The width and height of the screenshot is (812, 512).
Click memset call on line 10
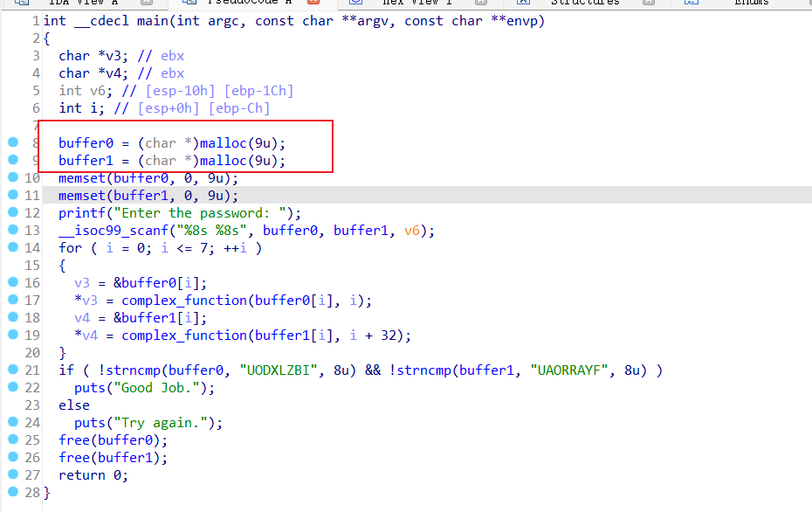(82, 178)
